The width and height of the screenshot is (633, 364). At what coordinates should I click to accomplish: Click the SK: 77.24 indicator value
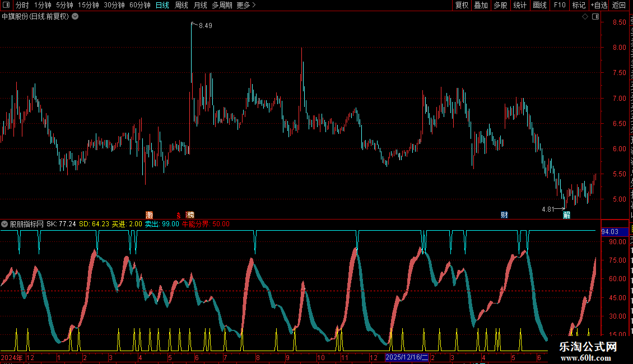[x=62, y=224]
